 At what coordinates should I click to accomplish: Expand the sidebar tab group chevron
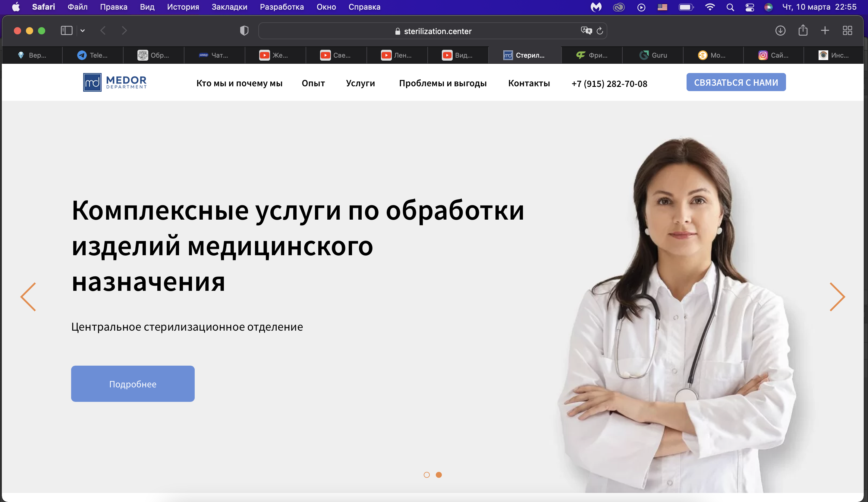pyautogui.click(x=83, y=31)
